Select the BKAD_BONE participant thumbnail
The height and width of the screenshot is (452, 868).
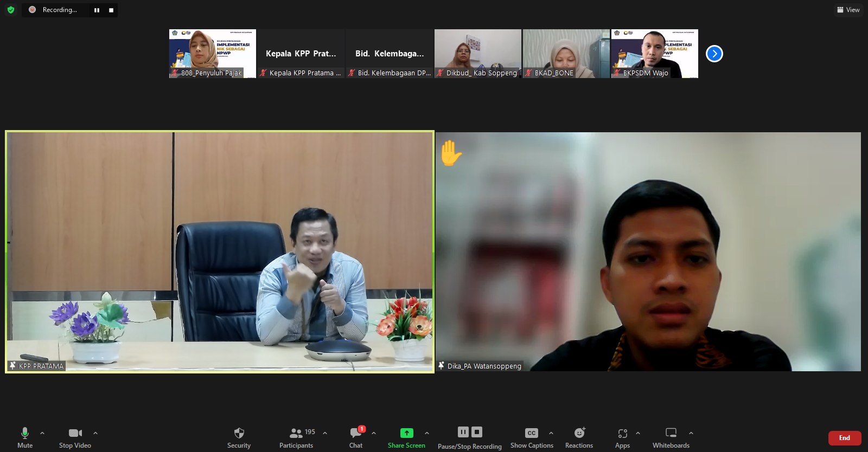566,53
